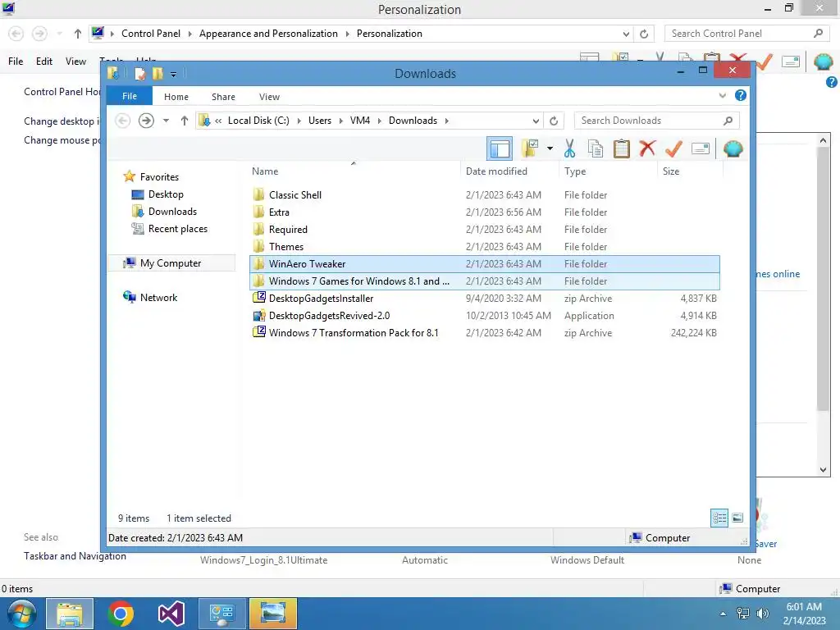Click the Copy icon in Downloads toolbar
The image size is (840, 630).
pyautogui.click(x=596, y=148)
